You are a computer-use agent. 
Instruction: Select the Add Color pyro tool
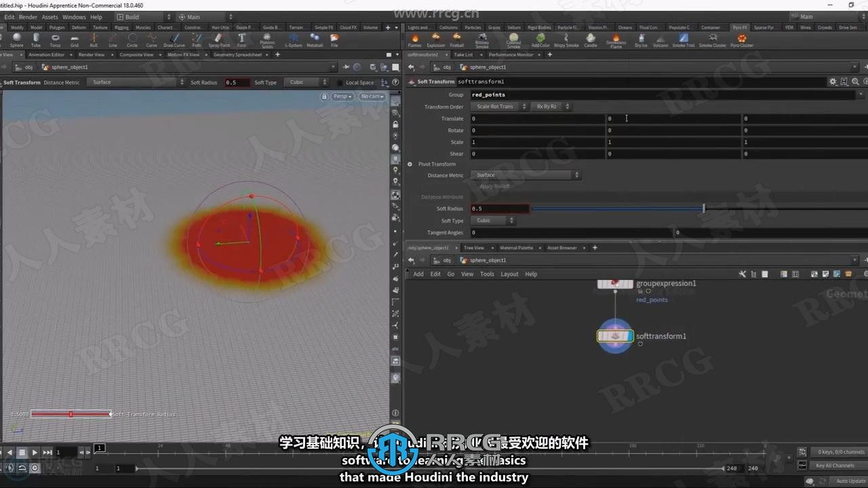tap(540, 40)
